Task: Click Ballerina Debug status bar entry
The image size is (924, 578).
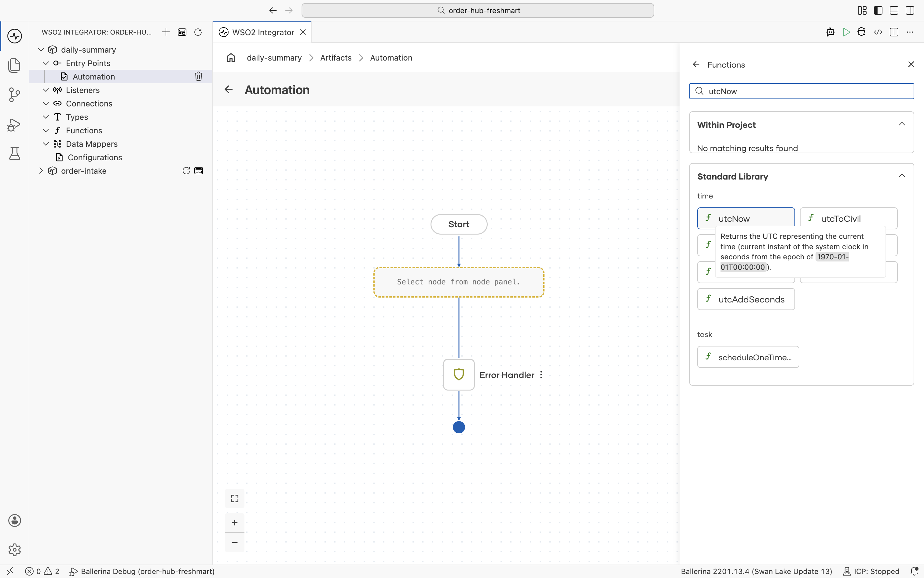Action: 142,571
